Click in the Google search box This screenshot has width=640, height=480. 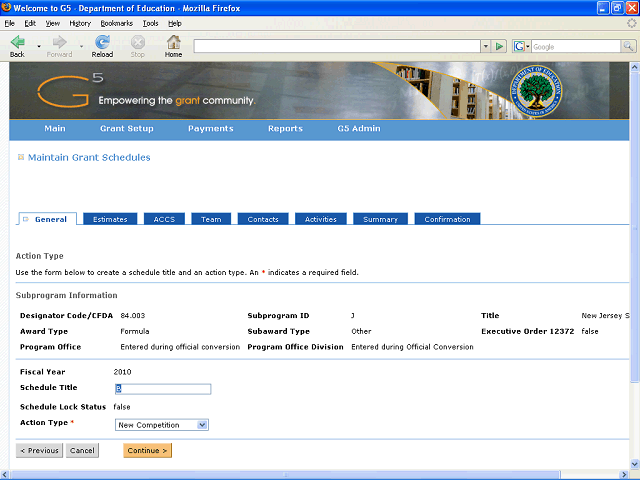576,47
